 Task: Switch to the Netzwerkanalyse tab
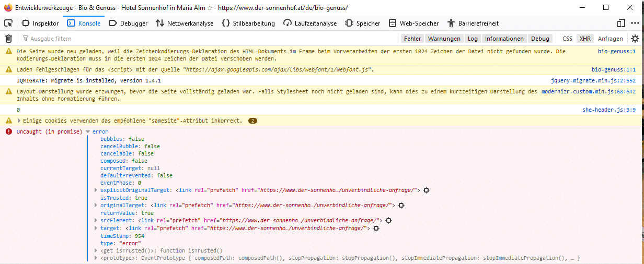(x=185, y=23)
